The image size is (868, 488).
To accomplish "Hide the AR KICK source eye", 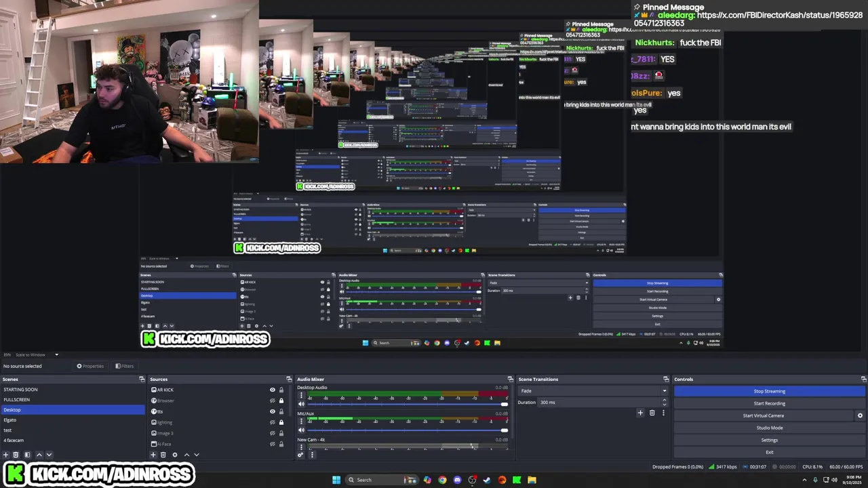I will point(273,390).
